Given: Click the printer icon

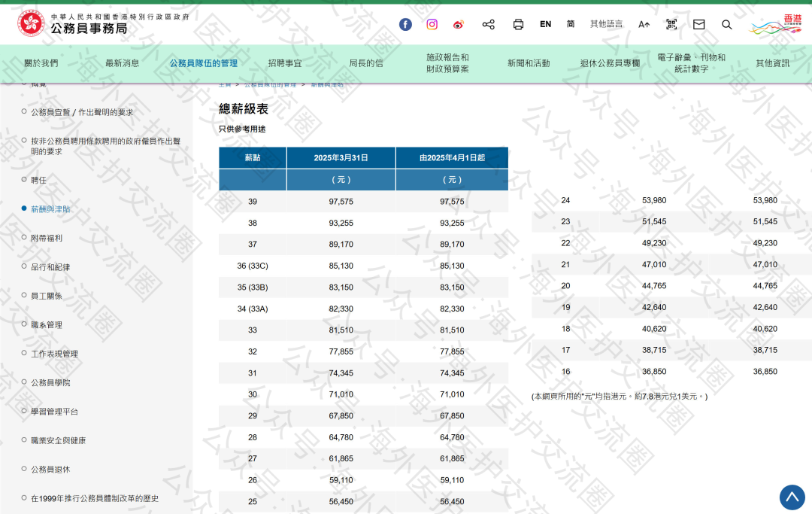Looking at the screenshot, I should click(518, 24).
